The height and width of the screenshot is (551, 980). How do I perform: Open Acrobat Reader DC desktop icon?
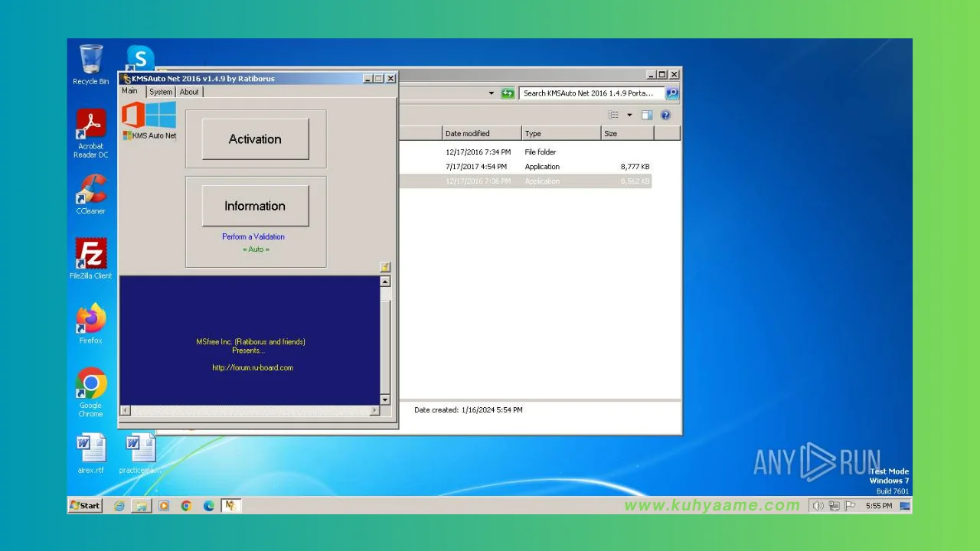click(x=90, y=134)
